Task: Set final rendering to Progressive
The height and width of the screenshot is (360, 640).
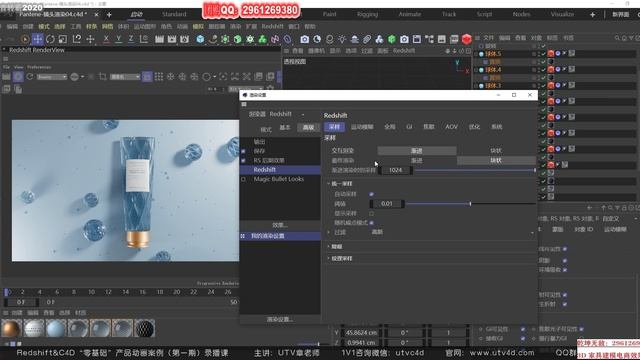Action: point(417,160)
